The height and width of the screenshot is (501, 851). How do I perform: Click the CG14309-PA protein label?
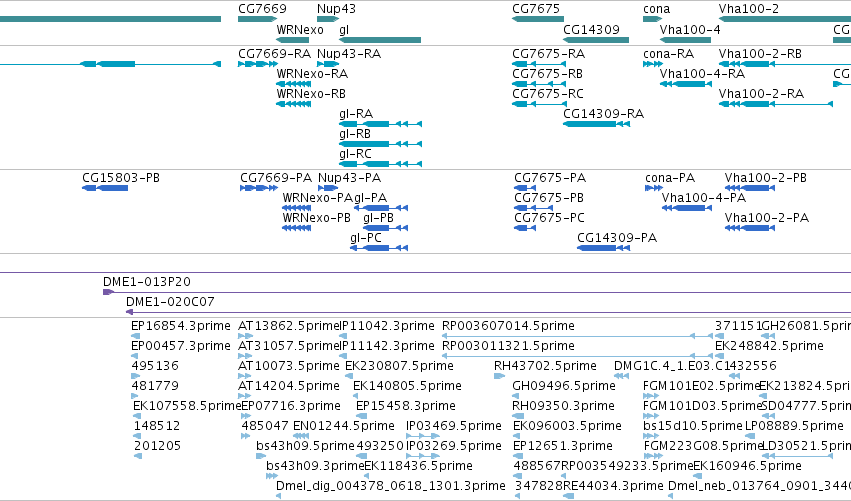click(617, 238)
